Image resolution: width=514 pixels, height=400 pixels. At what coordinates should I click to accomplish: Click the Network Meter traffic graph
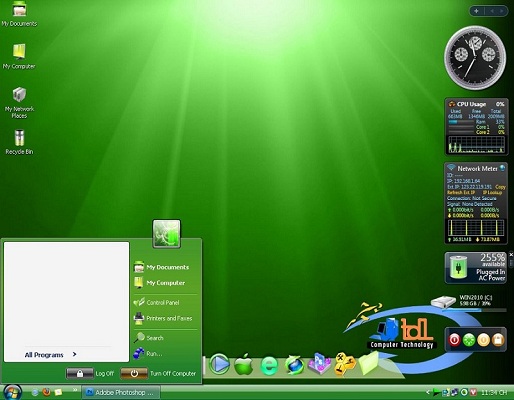(476, 227)
